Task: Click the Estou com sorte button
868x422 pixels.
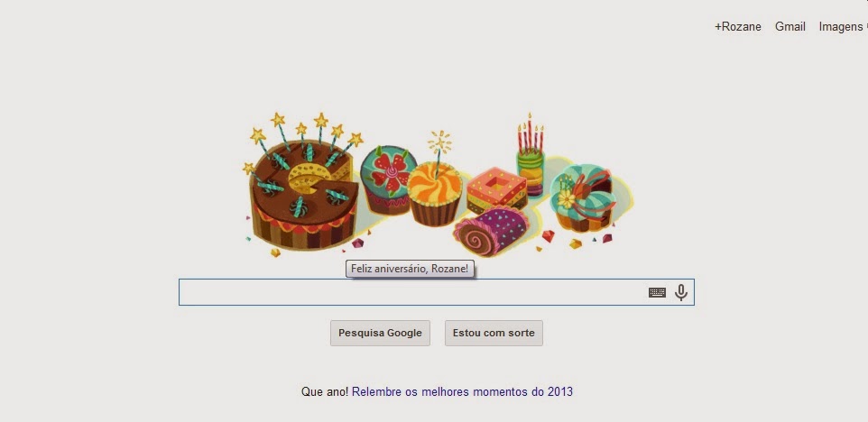Action: 494,333
